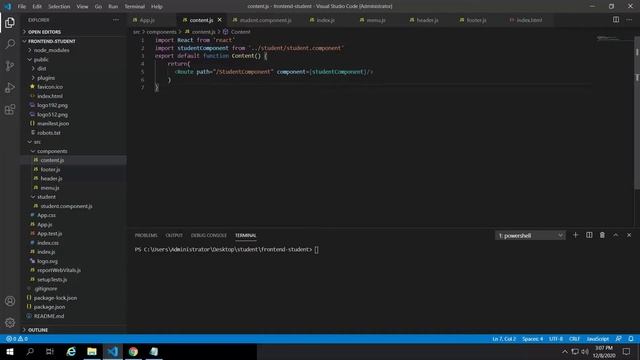Screen dimensions: 640x360
Task: Collapse the student folder
Action: [x=46, y=197]
